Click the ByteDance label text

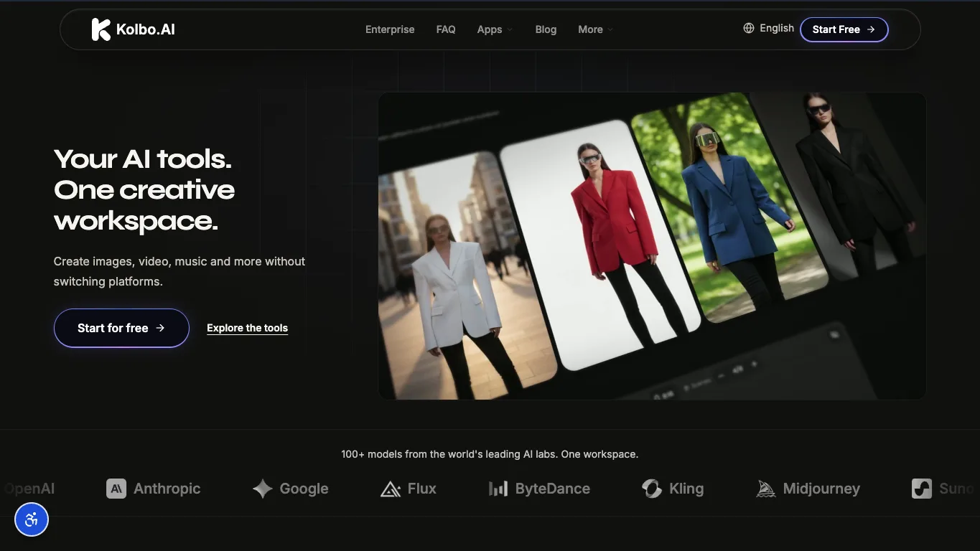click(x=553, y=489)
